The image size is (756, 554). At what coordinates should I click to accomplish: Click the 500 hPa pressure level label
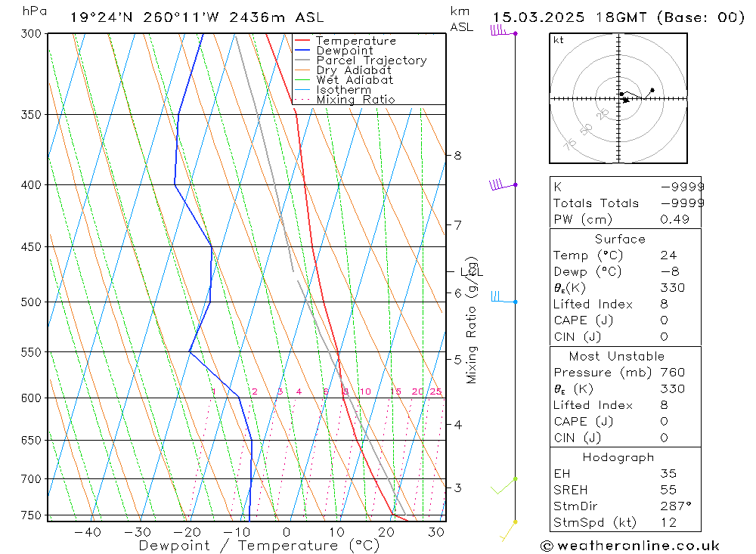pos(31,302)
